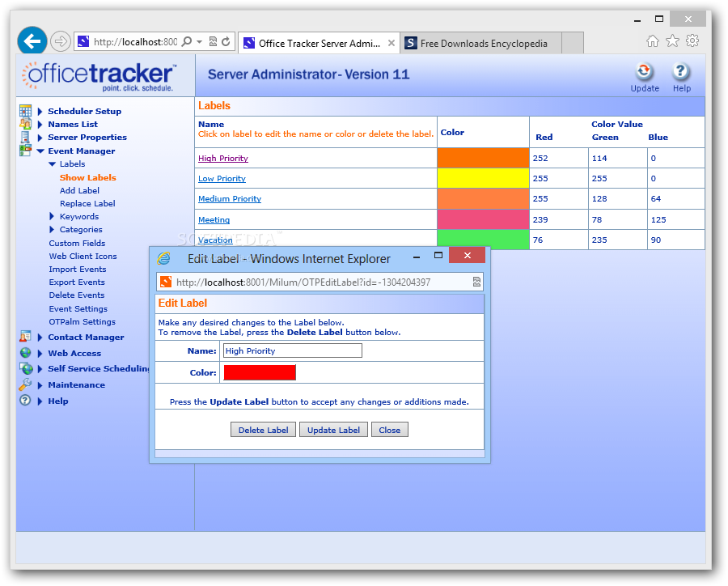The height and width of the screenshot is (586, 728).
Task: Click the Self Service Scheduling icon
Action: (27, 368)
